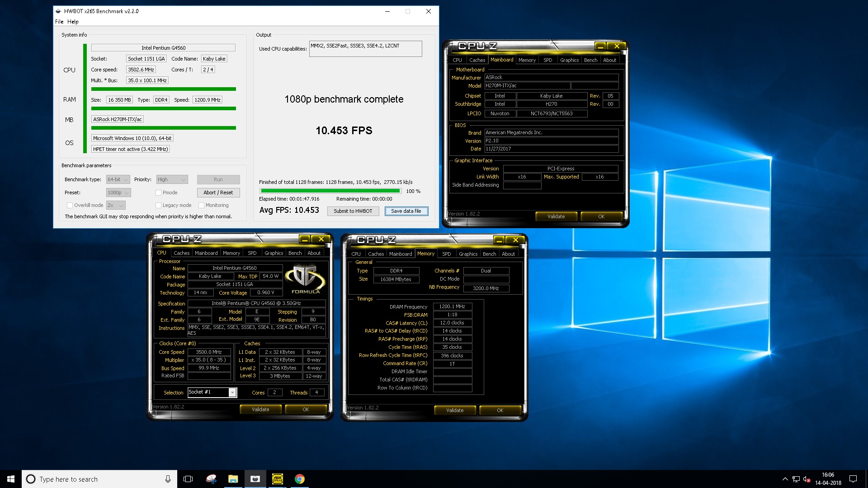Open the Paint 3D taskbar icon
868x488 pixels.
[x=211, y=479]
